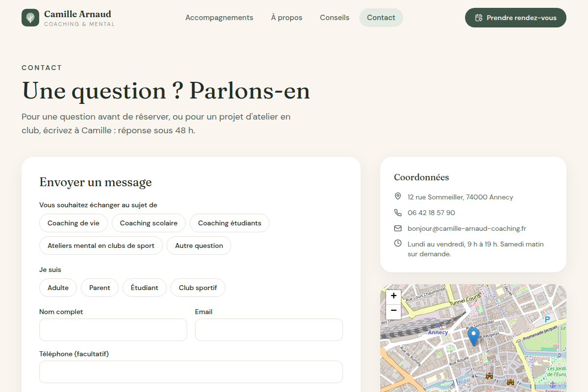
Task: Click the Envoyer un message heading
Action: coord(96,182)
